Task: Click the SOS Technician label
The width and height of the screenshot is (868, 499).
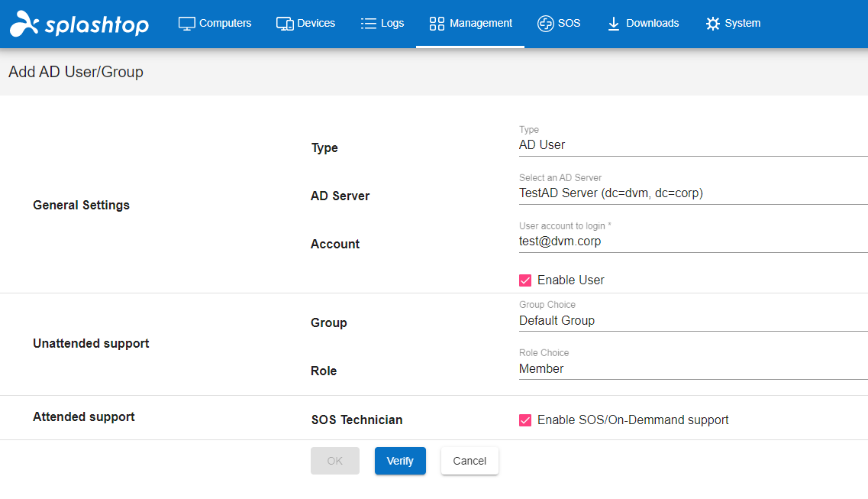Action: coord(357,420)
